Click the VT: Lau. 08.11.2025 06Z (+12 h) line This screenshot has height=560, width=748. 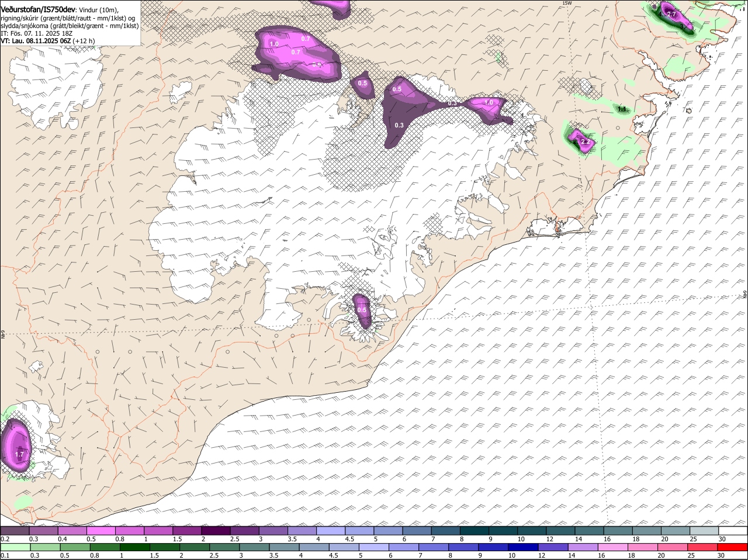pos(48,41)
